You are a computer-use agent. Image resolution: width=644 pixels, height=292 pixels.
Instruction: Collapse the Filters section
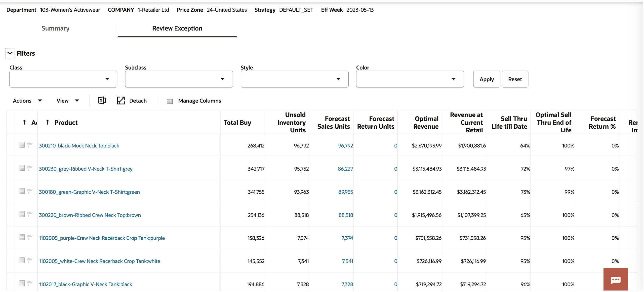[10, 53]
